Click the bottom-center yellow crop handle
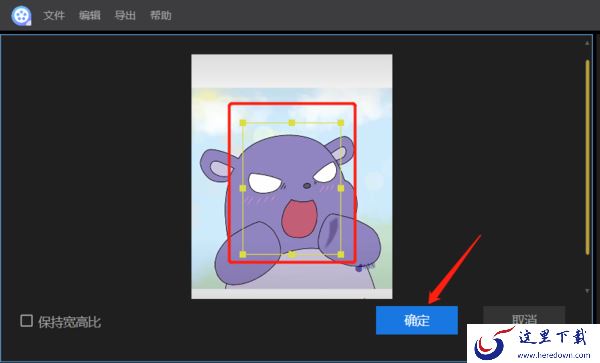This screenshot has width=600, height=363. pos(292,254)
